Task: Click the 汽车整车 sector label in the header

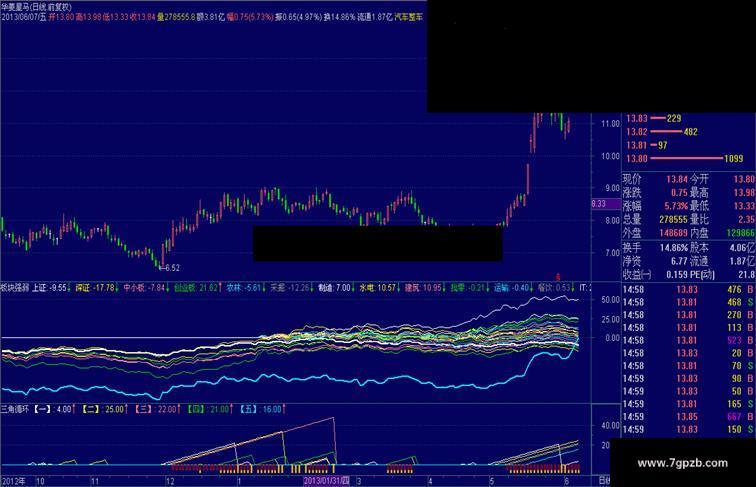Action: [x=408, y=17]
